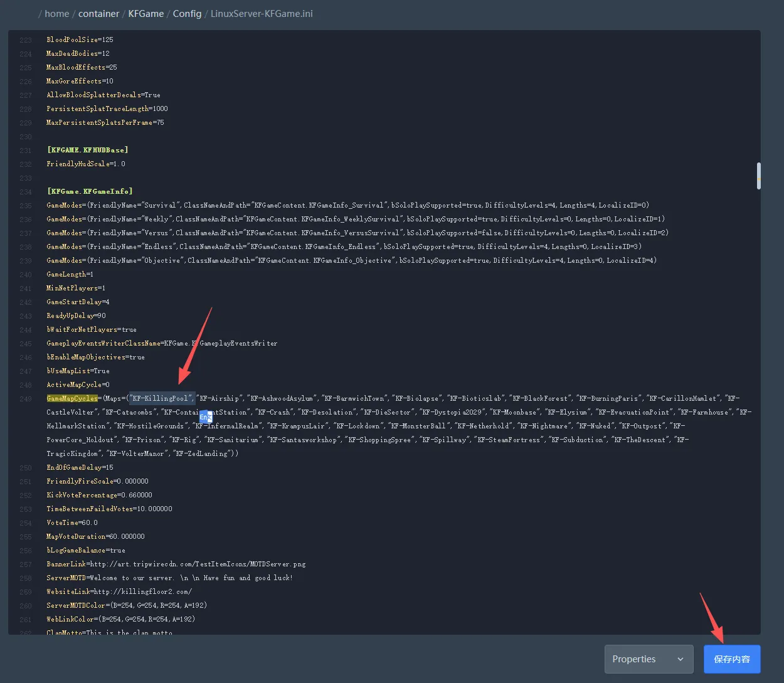The width and height of the screenshot is (784, 683).
Task: Click the 保存内容 save button
Action: point(732,659)
